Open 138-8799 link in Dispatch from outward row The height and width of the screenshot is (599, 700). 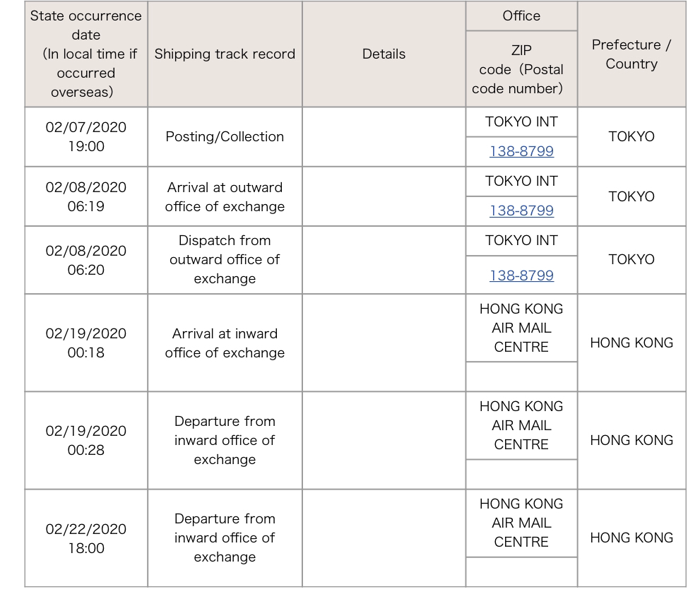click(x=521, y=275)
